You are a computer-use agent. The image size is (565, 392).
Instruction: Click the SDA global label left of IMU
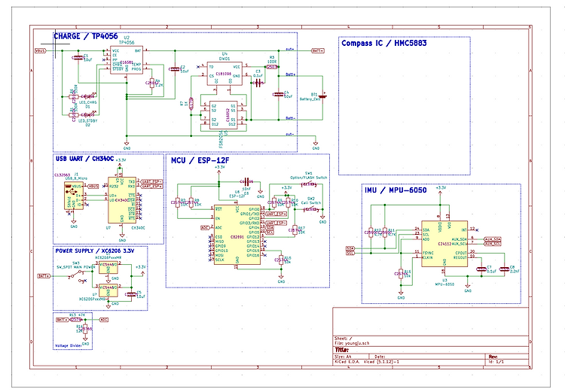point(350,248)
